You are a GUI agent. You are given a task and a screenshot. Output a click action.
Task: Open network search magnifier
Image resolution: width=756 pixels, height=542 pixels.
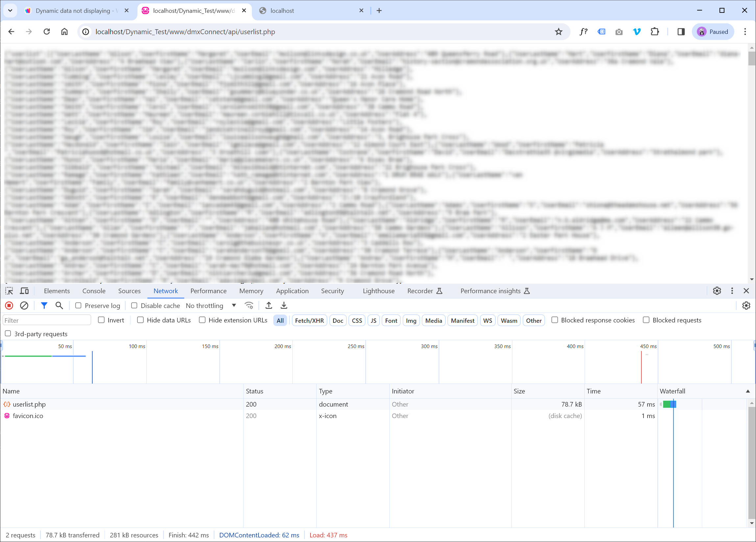pyautogui.click(x=59, y=305)
